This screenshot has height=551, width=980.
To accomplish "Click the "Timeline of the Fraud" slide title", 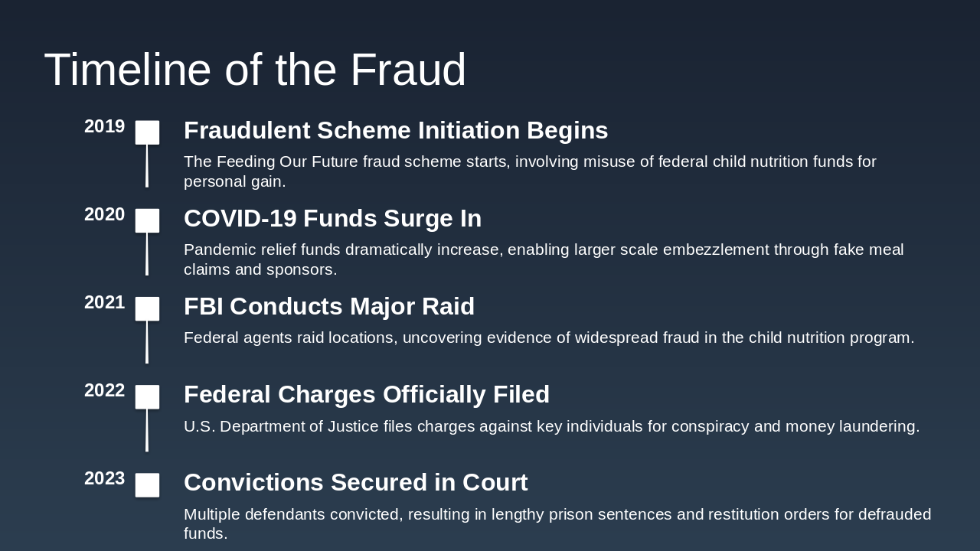I will (255, 70).
